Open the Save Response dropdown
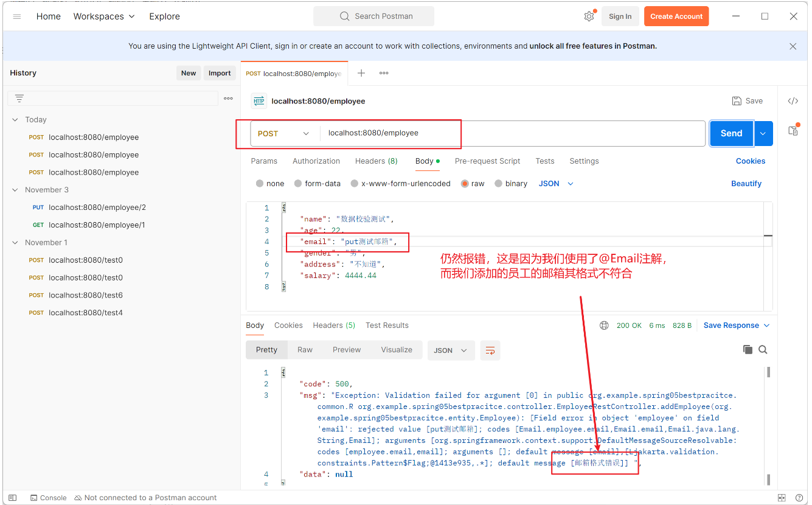Screen dimensions: 812x505 point(737,326)
